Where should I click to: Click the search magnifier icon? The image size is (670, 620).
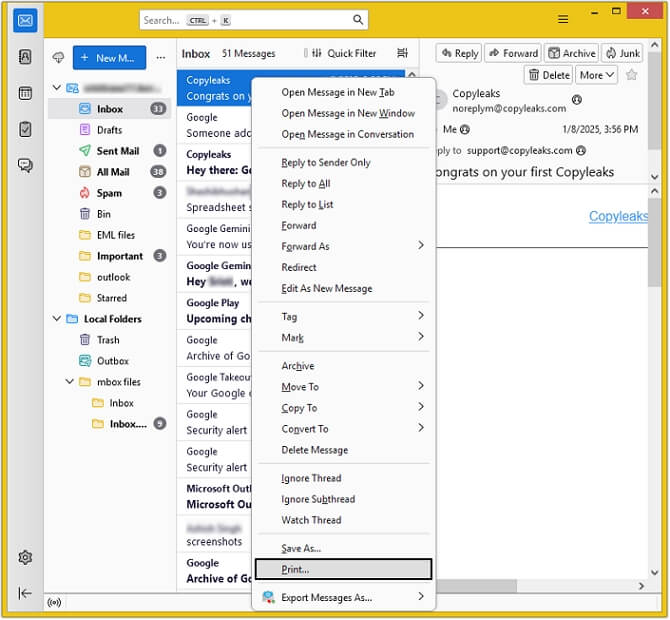pyautogui.click(x=358, y=20)
